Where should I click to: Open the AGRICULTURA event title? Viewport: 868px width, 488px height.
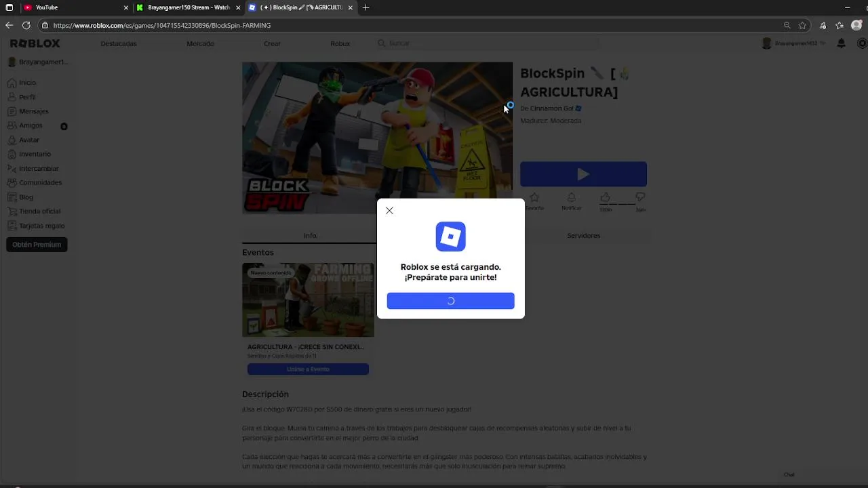(306, 347)
